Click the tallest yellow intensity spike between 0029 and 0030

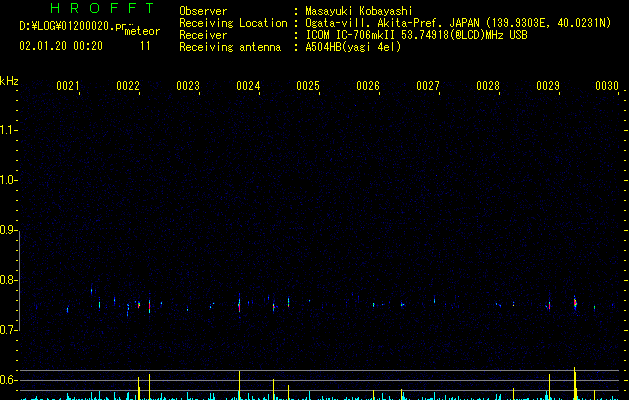[x=575, y=383]
